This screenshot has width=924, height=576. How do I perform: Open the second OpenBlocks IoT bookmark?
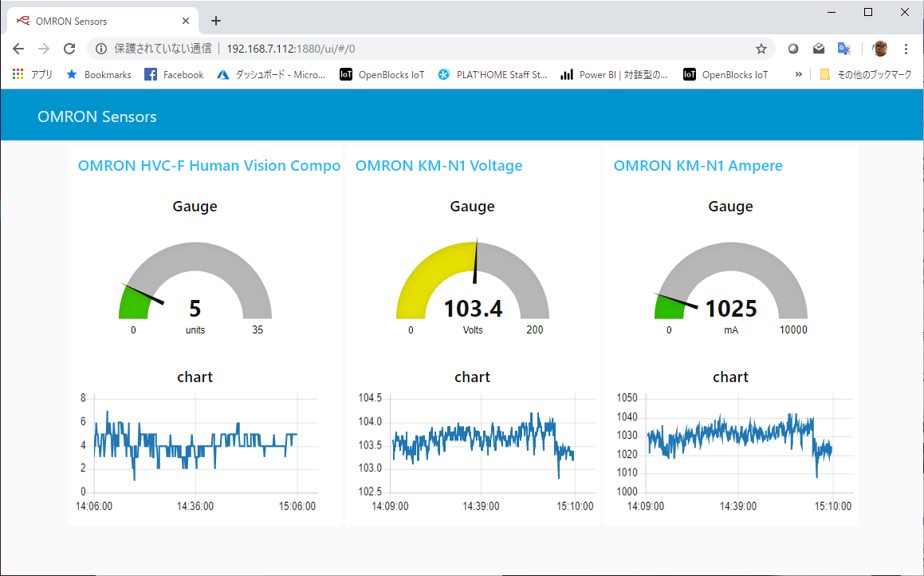(725, 74)
